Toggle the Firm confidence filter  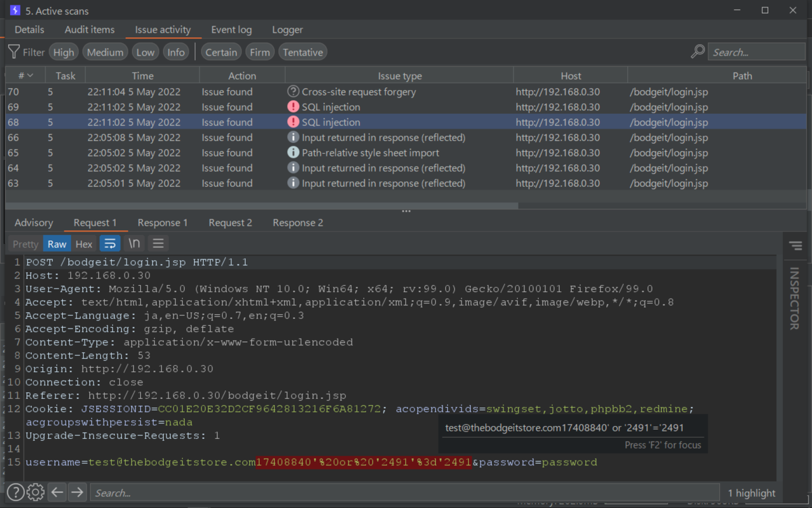[260, 52]
